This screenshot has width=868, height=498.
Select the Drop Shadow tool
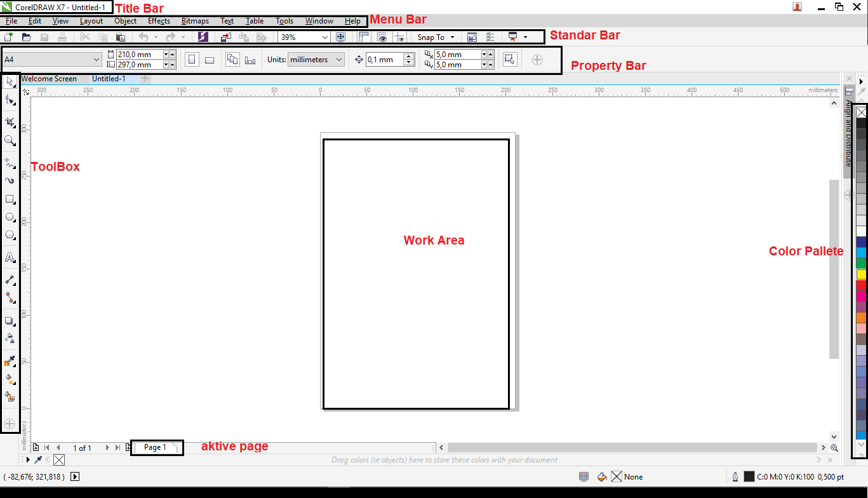pos(10,321)
